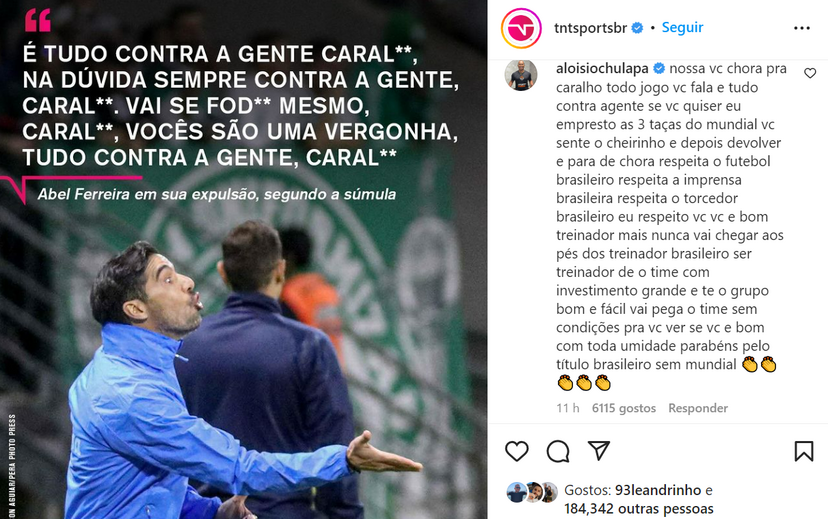Image resolution: width=828 pixels, height=519 pixels.
Task: Open tntsportsbr username link
Action: (590, 28)
